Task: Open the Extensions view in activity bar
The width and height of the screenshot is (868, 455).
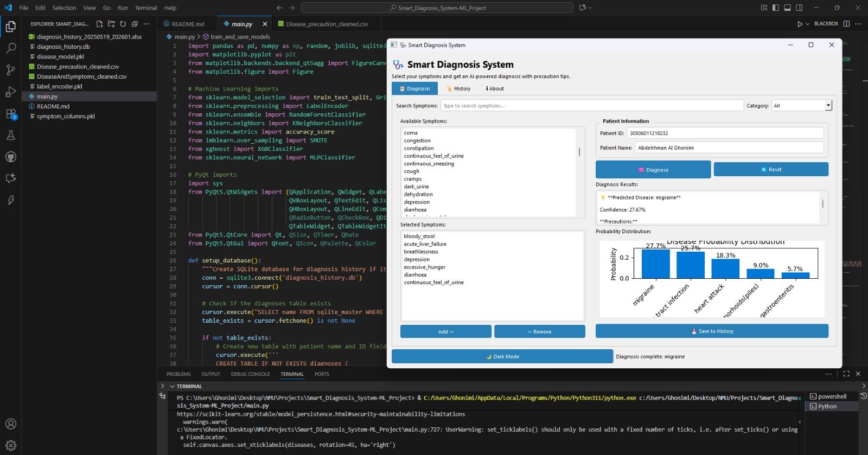Action: coord(10,114)
